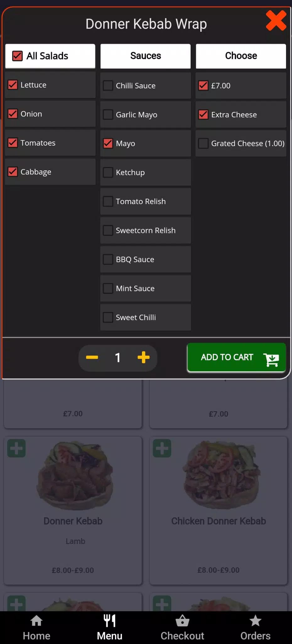Open the Orders star icon

[x=255, y=621]
